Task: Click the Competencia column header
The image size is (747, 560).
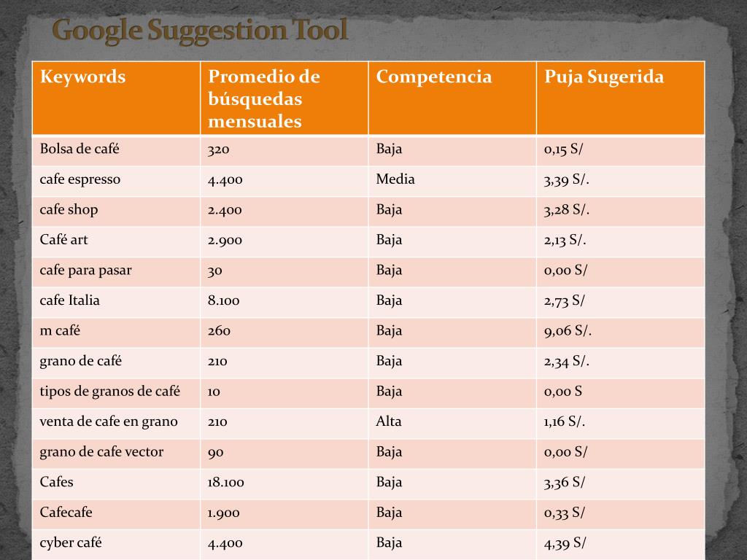Action: [x=452, y=98]
